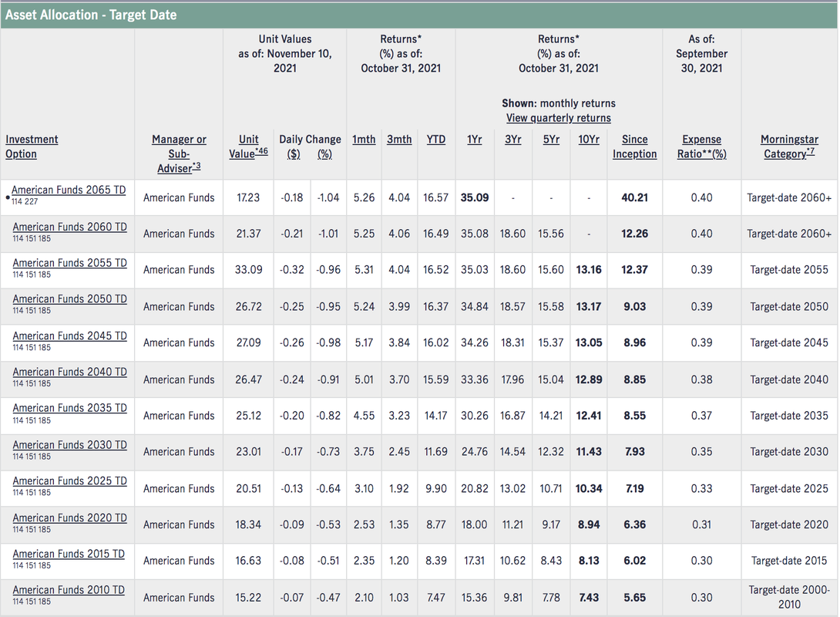
Task: Sort by Investment Option column header
Action: click(x=32, y=147)
